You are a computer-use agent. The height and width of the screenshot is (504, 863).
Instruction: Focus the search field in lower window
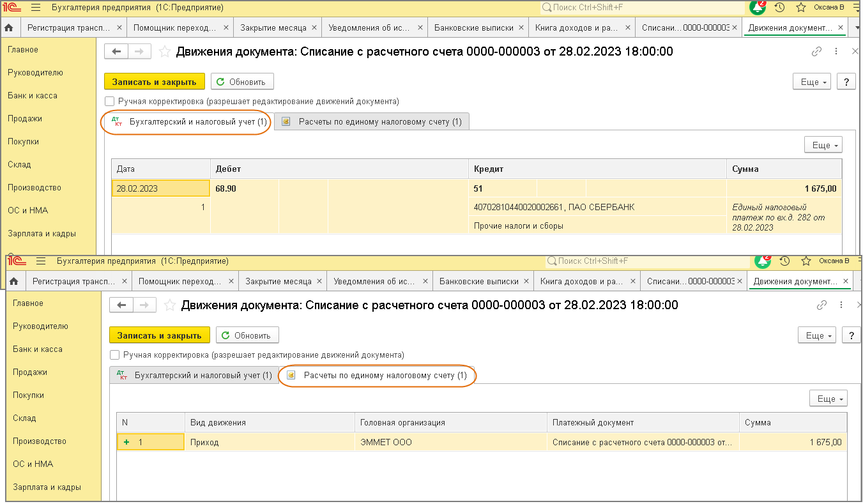[647, 261]
